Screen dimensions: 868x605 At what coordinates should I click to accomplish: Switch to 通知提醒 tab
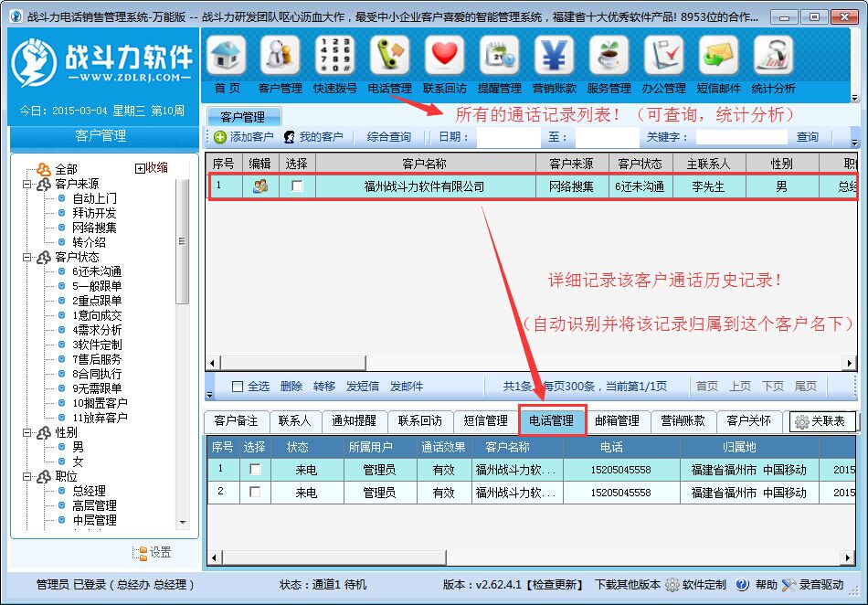tap(354, 421)
